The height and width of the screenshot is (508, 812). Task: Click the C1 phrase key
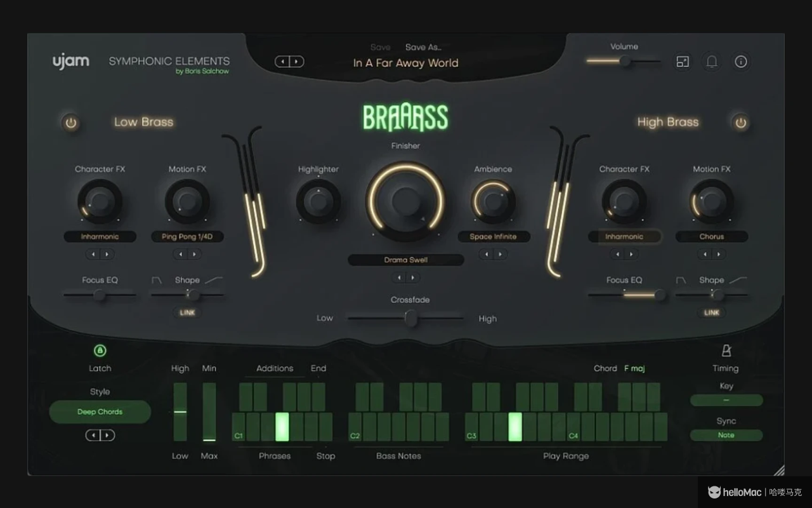239,427
